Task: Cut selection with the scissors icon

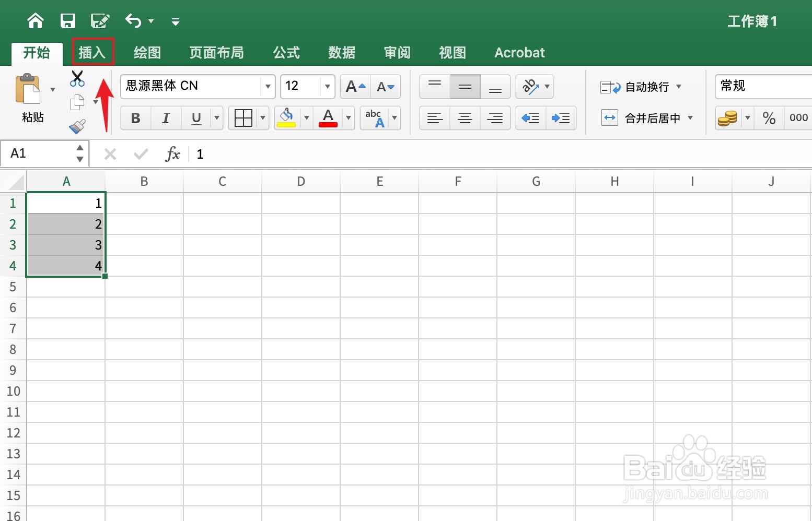Action: point(77,79)
